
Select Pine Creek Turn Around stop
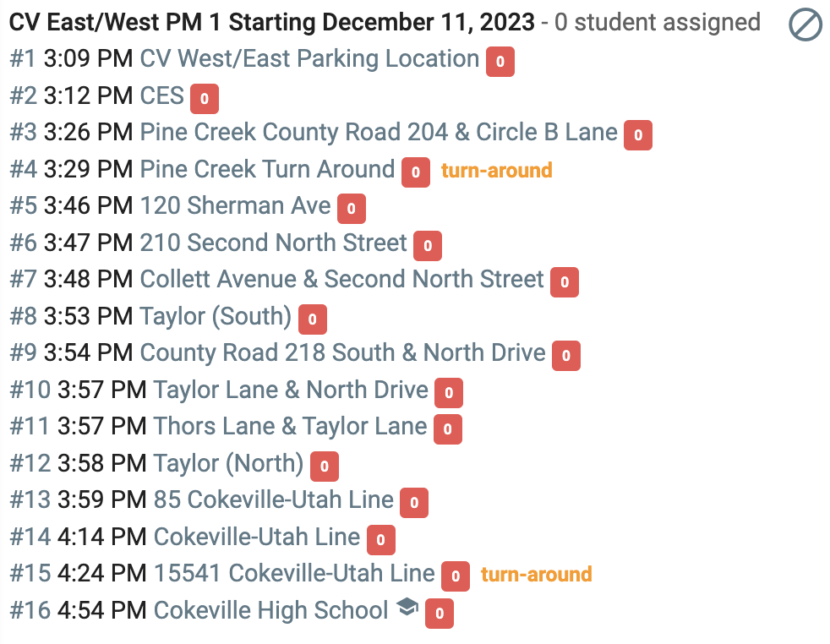point(267,169)
